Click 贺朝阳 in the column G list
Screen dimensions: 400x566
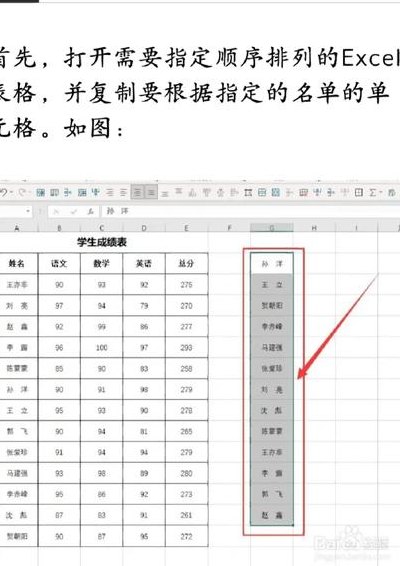[272, 306]
